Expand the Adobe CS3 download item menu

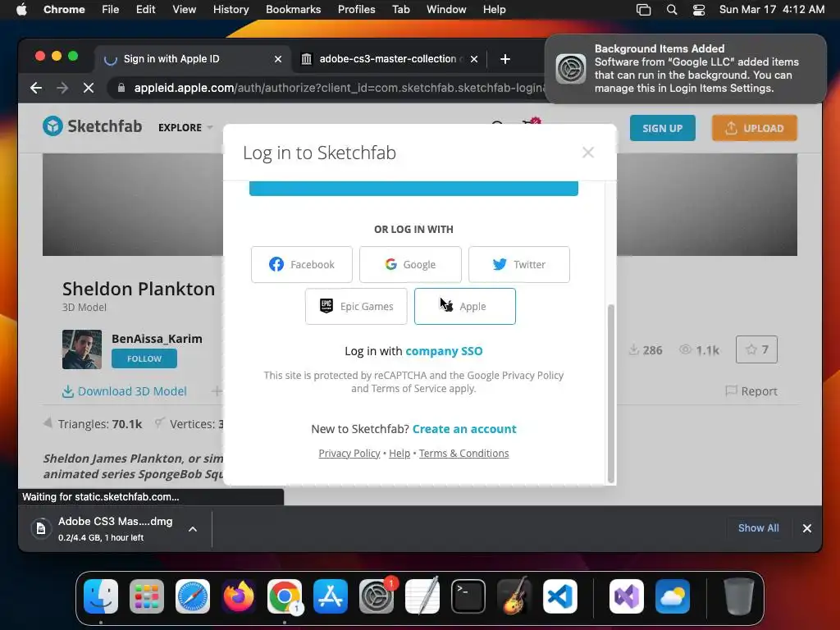click(193, 529)
